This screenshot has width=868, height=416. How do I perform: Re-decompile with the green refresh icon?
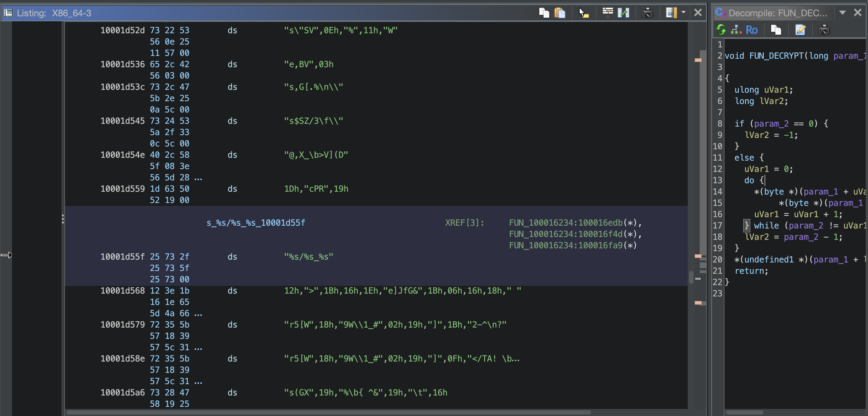721,30
